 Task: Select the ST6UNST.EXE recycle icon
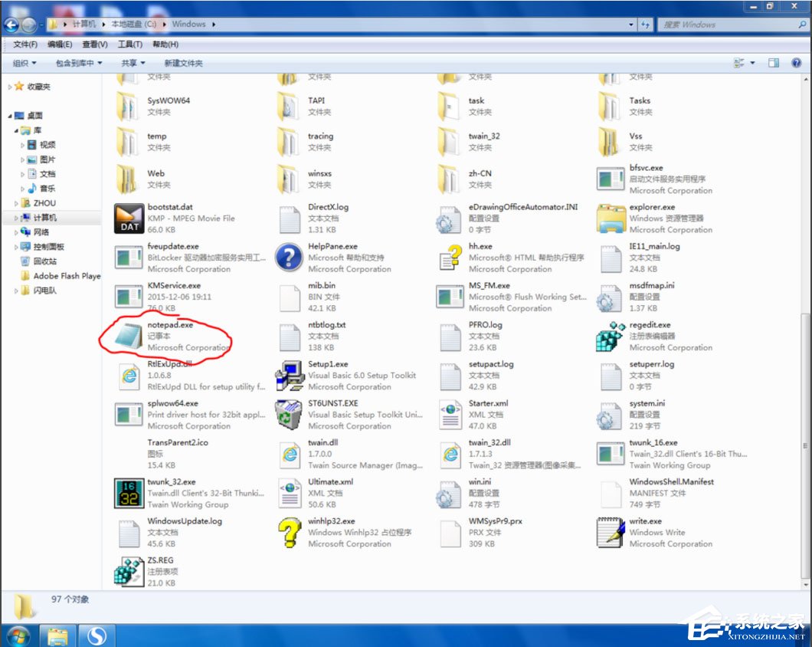click(x=288, y=414)
